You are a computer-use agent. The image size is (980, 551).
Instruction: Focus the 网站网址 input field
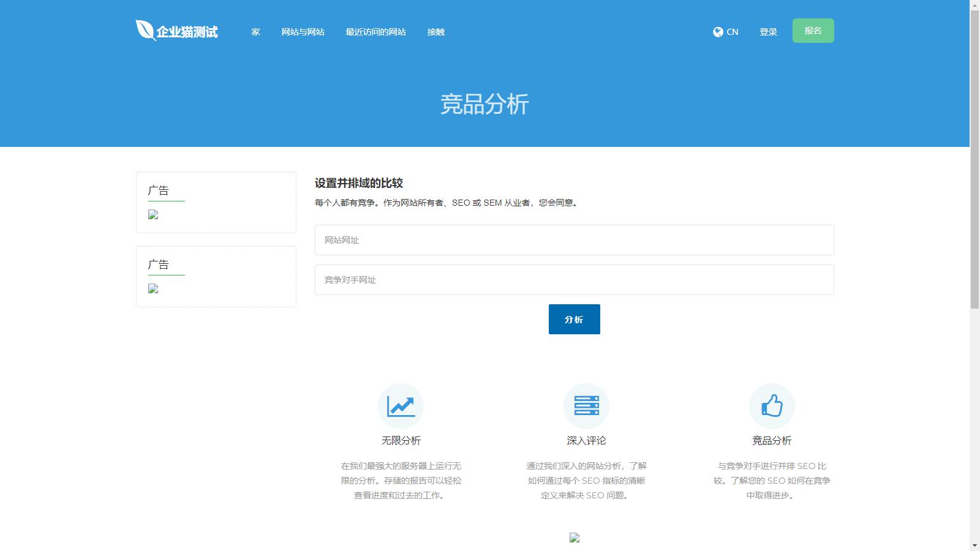point(574,240)
